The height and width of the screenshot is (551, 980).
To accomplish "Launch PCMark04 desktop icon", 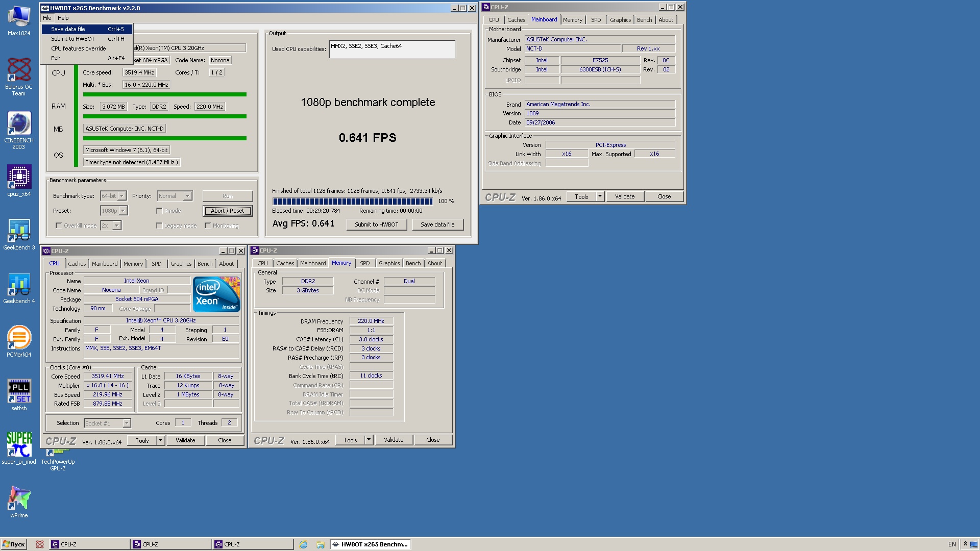I will click(19, 341).
